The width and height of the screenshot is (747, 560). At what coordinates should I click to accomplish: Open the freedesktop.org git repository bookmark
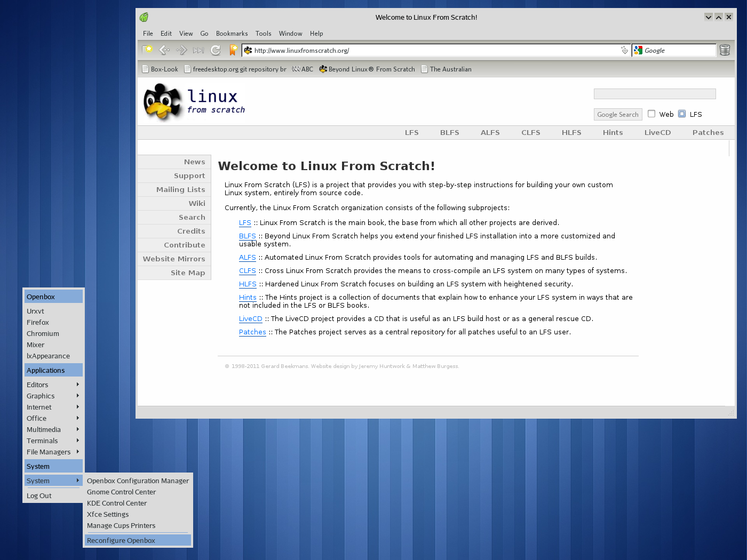[235, 69]
